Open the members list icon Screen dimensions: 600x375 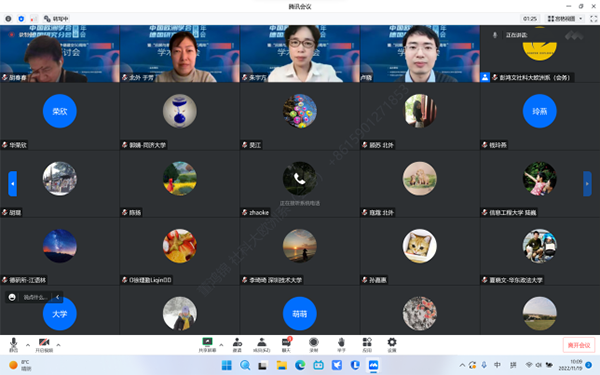click(262, 344)
